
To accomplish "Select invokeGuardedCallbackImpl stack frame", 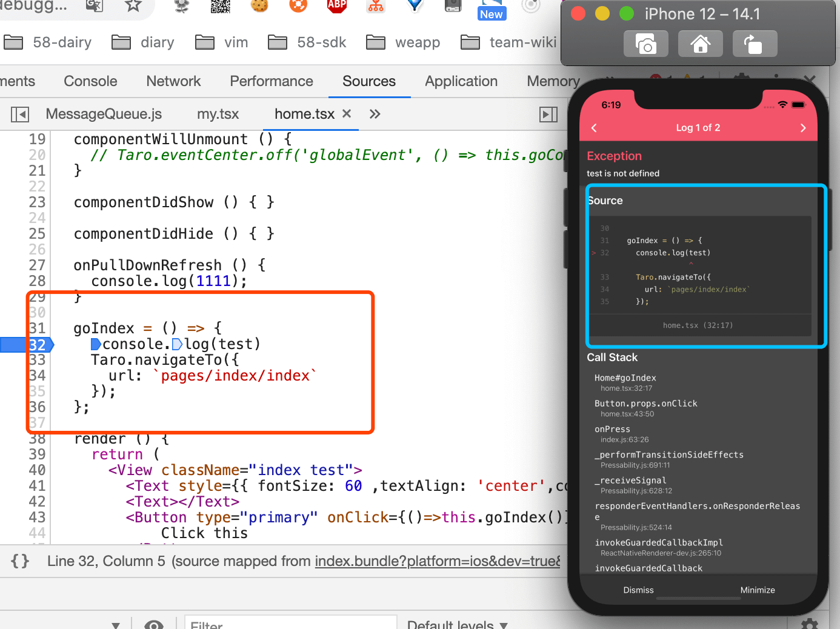I will [659, 547].
